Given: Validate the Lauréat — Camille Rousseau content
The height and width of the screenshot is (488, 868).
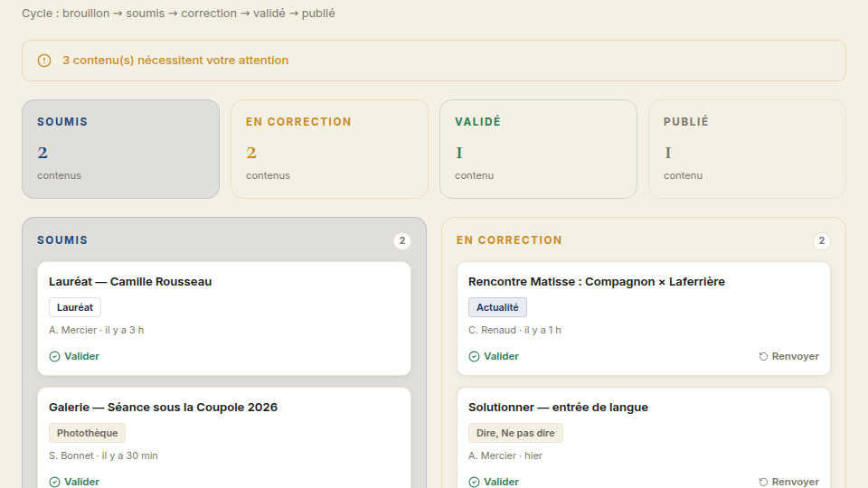Looking at the screenshot, I should 74,356.
